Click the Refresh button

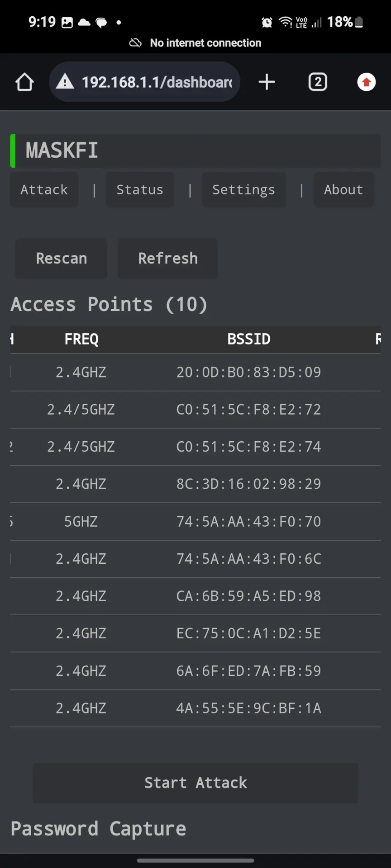click(x=168, y=259)
